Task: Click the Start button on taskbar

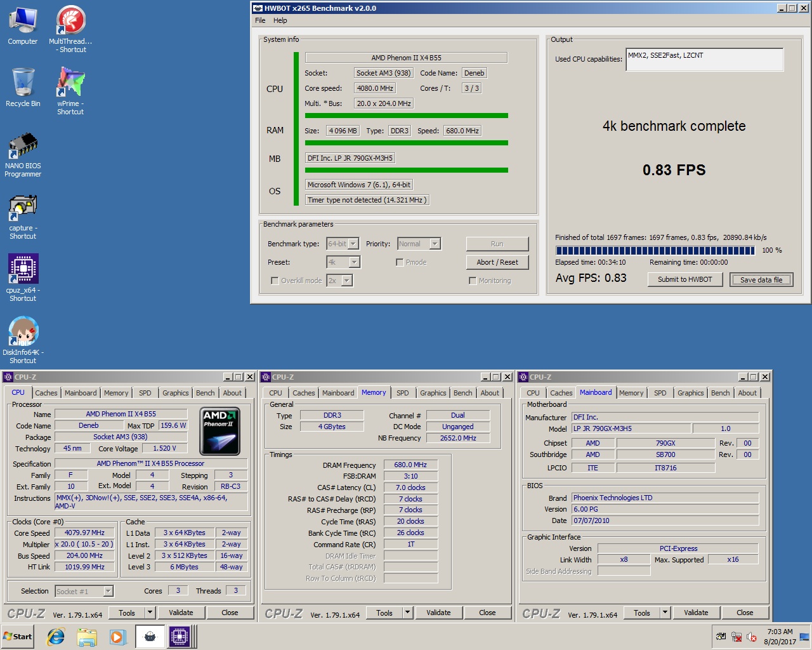Action: pyautogui.click(x=18, y=637)
